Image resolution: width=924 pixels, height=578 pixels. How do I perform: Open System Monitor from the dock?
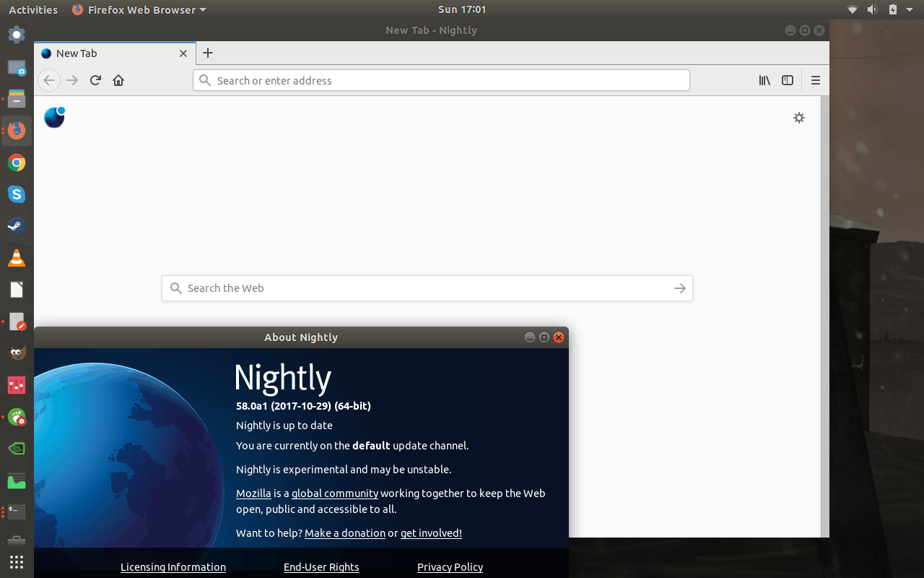click(x=17, y=480)
